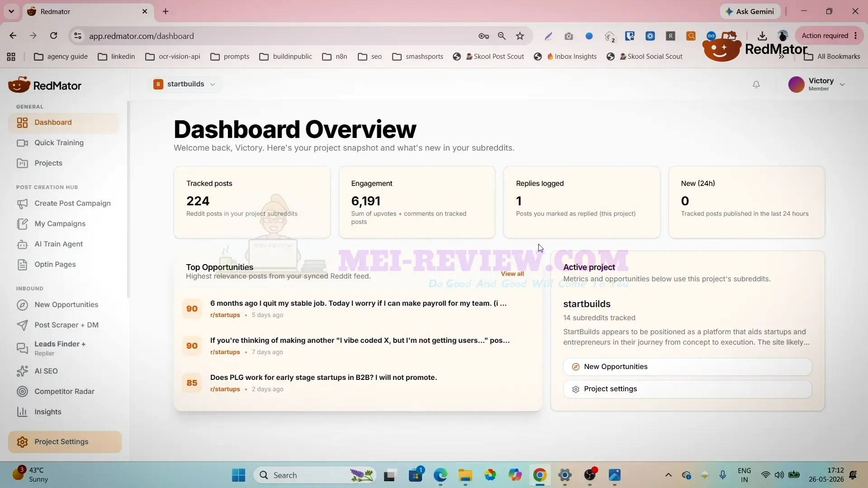The width and height of the screenshot is (868, 488).
Task: Open the PLG early stage startups post
Action: point(323,378)
